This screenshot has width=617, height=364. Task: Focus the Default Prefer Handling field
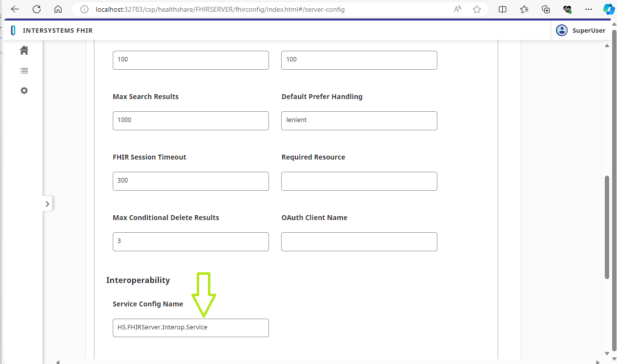[359, 121]
